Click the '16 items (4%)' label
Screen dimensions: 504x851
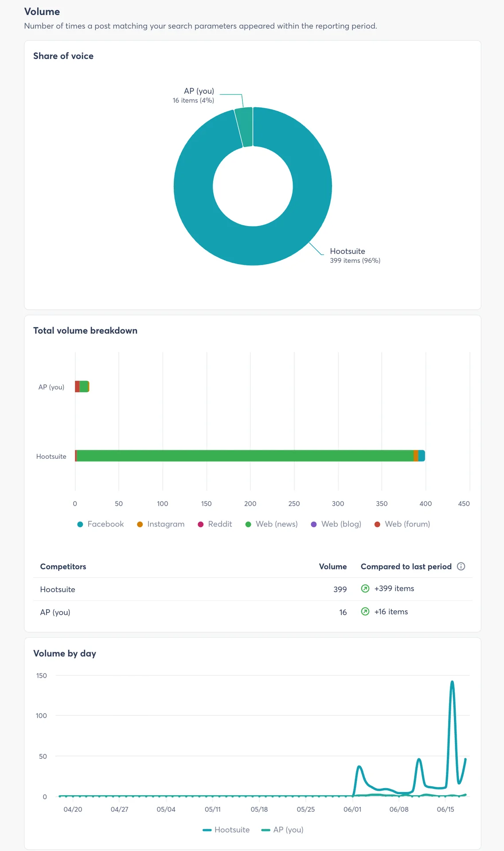tap(193, 101)
